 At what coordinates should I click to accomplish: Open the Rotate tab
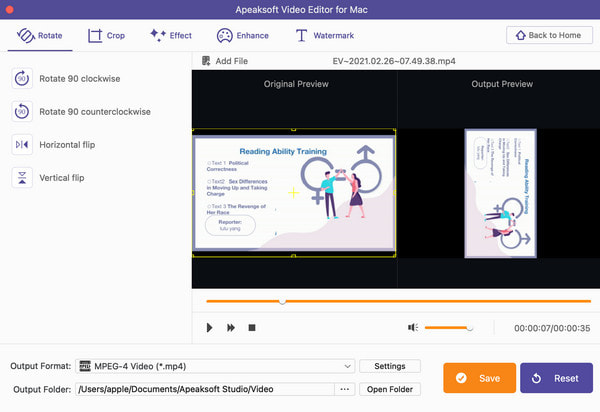(40, 36)
